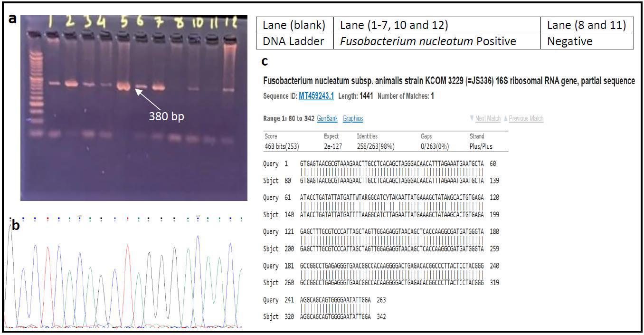Click the Query sequence line starting at 121
This screenshot has width=644, height=335.
pyautogui.click(x=380, y=231)
